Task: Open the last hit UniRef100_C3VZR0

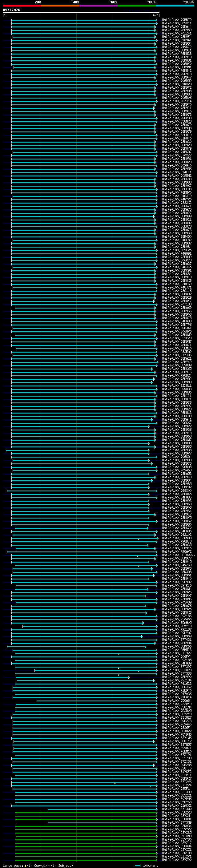Action: (x=177, y=860)
